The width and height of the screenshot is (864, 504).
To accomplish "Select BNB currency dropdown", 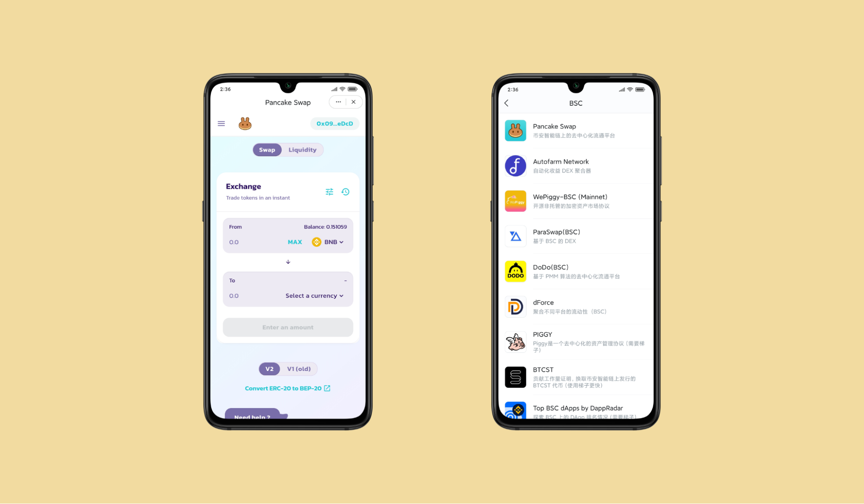I will tap(329, 242).
